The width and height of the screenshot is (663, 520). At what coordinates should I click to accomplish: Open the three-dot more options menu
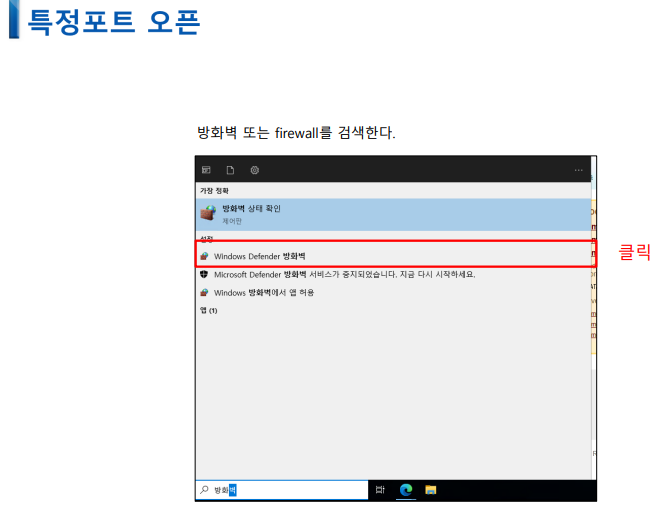[x=578, y=170]
